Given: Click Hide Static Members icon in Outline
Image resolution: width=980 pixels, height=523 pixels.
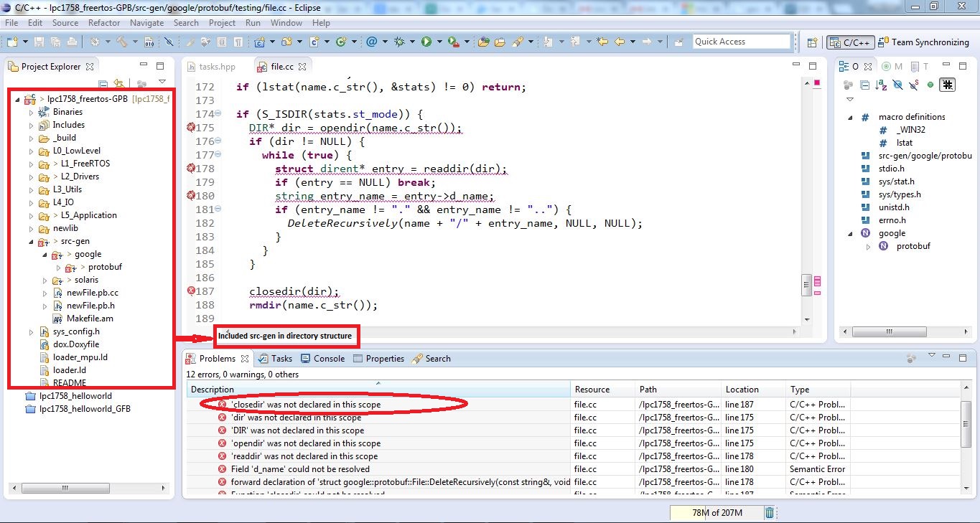Looking at the screenshot, I should pos(913,85).
